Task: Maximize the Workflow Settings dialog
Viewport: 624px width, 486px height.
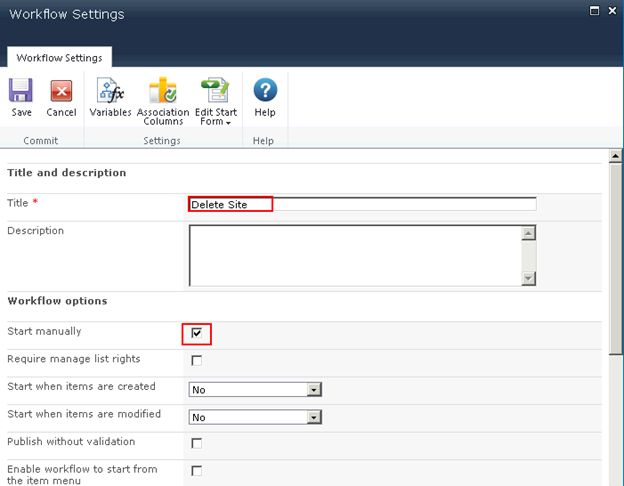Action: (594, 11)
